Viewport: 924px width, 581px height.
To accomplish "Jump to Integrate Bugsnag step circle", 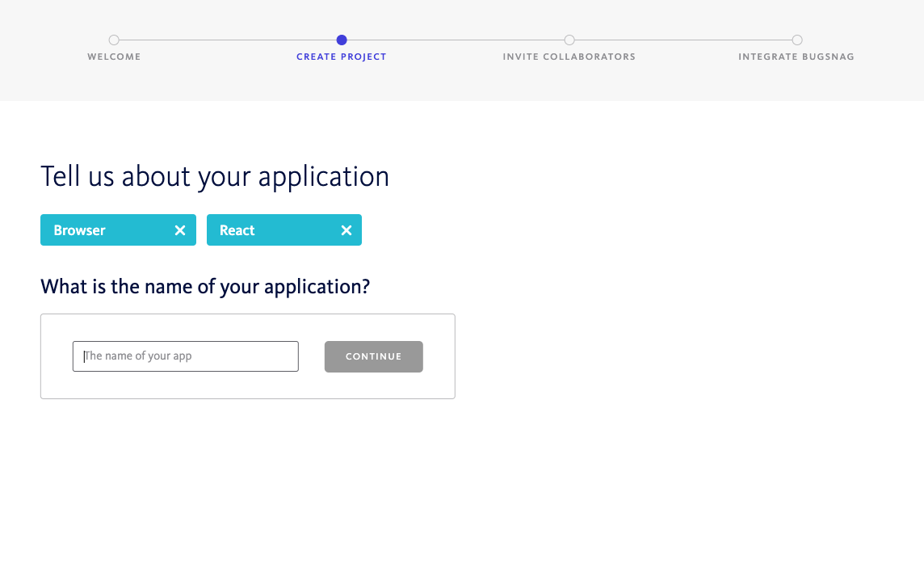I will (x=796, y=40).
